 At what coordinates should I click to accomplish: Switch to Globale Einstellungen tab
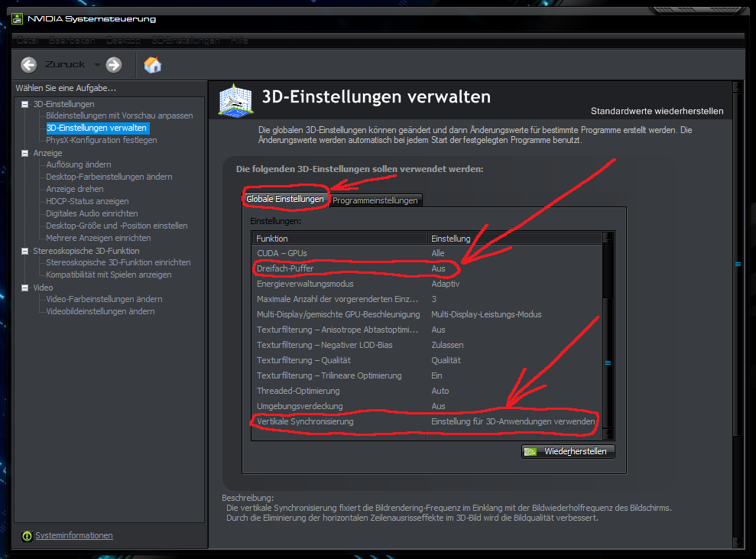point(285,199)
